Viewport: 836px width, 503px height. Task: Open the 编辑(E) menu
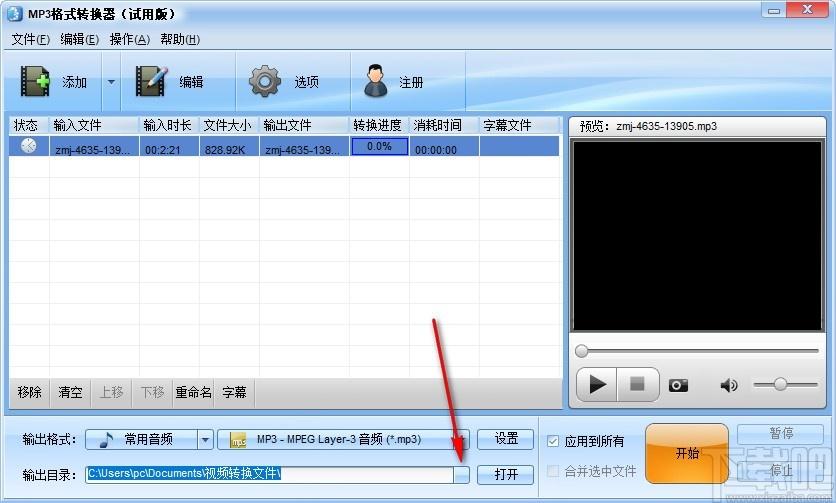(79, 39)
